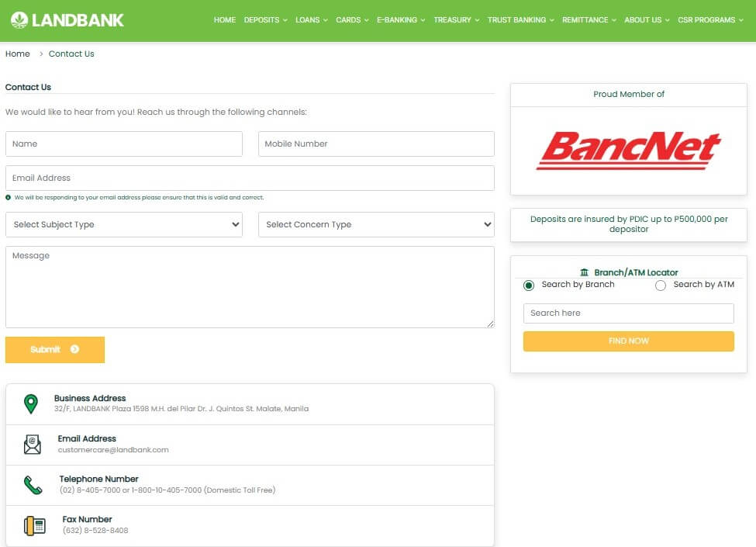Click the bank icon beside Branch/ATM Locator

click(586, 272)
